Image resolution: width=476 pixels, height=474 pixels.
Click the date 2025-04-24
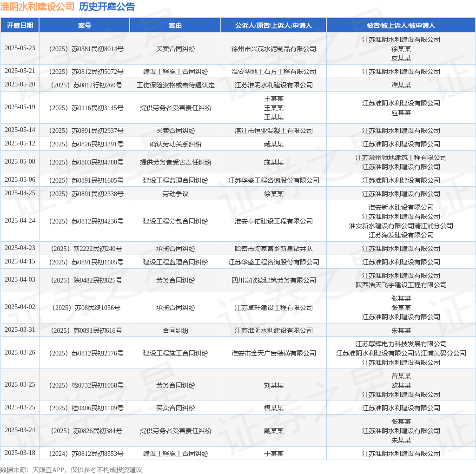click(x=20, y=221)
